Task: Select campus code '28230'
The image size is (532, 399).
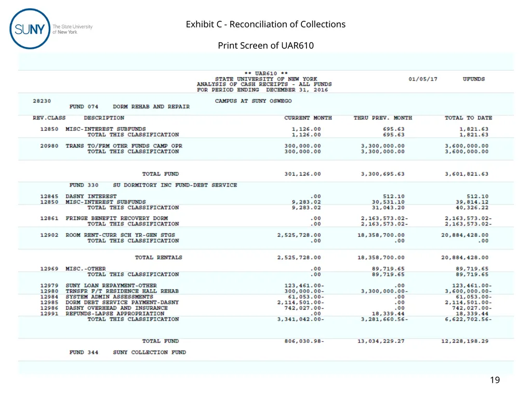Action: click(42, 101)
